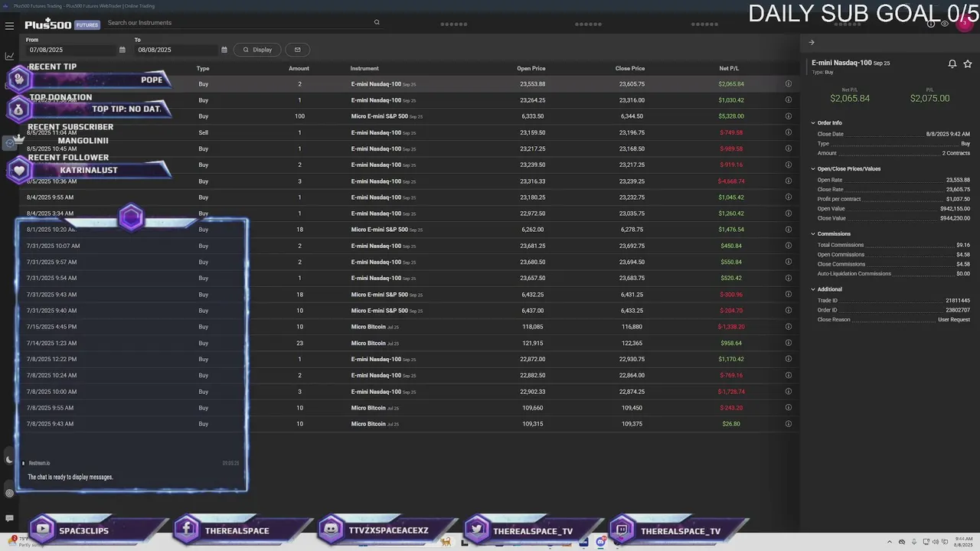This screenshot has height=551, width=980.
Task: Click info icon for $1,476.54 row
Action: tap(789, 230)
